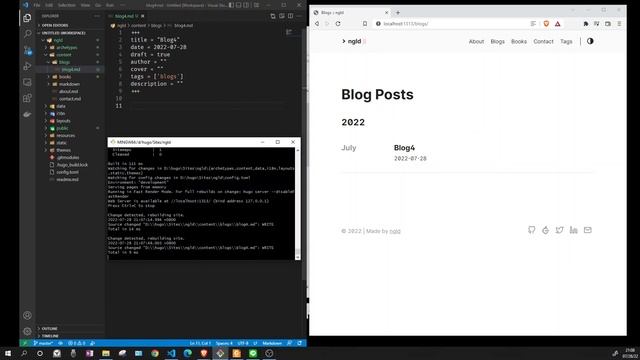The image size is (640, 360).
Task: Open email icon in blog footer
Action: pyautogui.click(x=588, y=230)
